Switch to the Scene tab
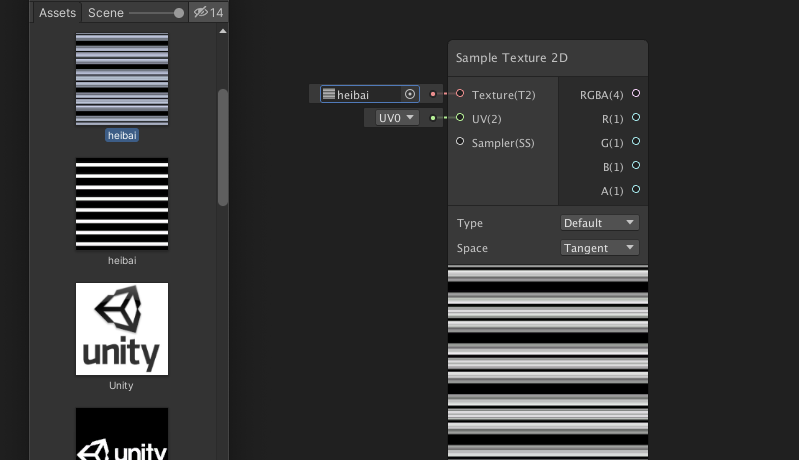The width and height of the screenshot is (799, 460). click(x=106, y=13)
